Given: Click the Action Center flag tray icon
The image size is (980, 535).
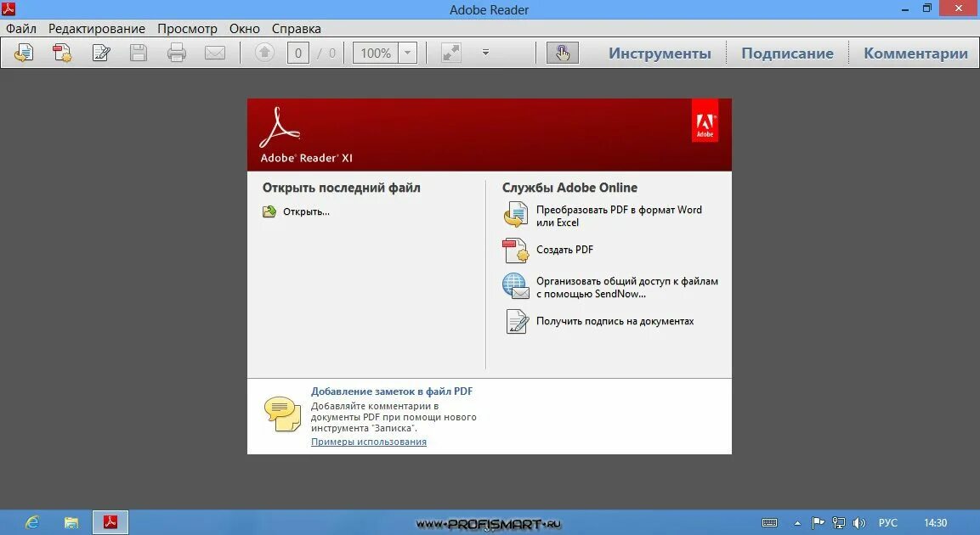Looking at the screenshot, I should click(818, 522).
